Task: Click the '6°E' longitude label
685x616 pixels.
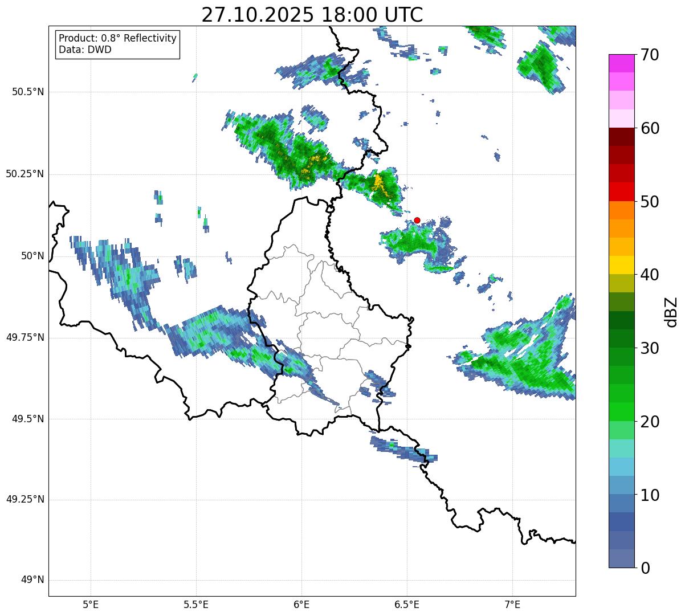Action: (x=301, y=605)
